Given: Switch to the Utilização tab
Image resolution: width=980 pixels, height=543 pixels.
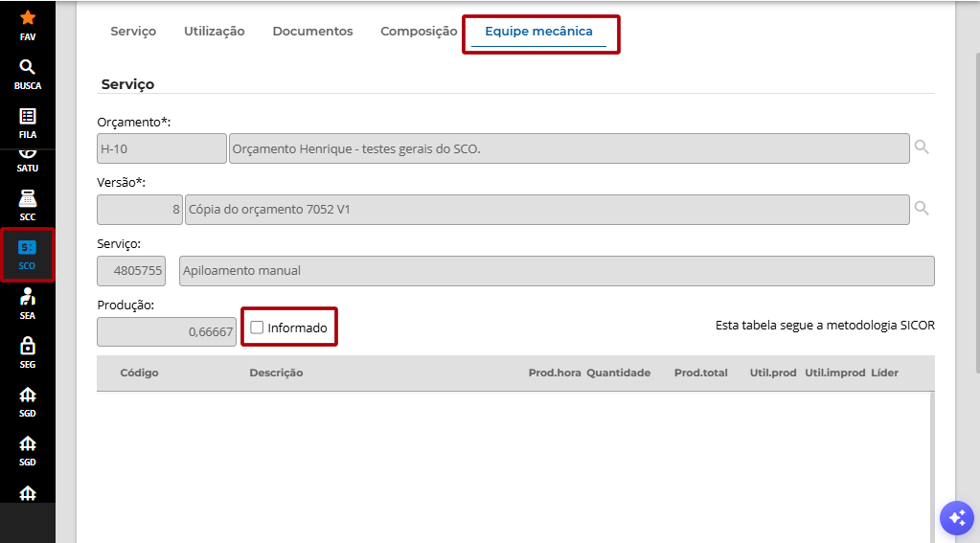Looking at the screenshot, I should tap(215, 32).
